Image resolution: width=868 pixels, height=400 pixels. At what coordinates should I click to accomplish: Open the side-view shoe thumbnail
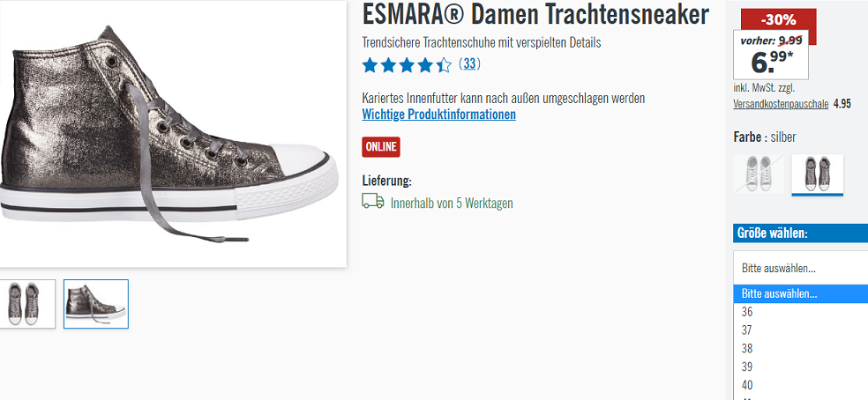tap(96, 304)
